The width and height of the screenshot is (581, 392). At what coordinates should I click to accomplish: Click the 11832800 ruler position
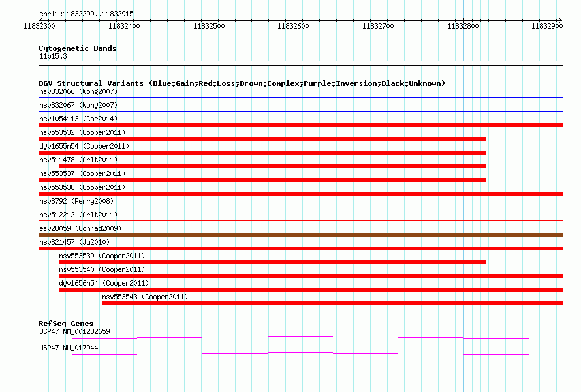(x=463, y=26)
